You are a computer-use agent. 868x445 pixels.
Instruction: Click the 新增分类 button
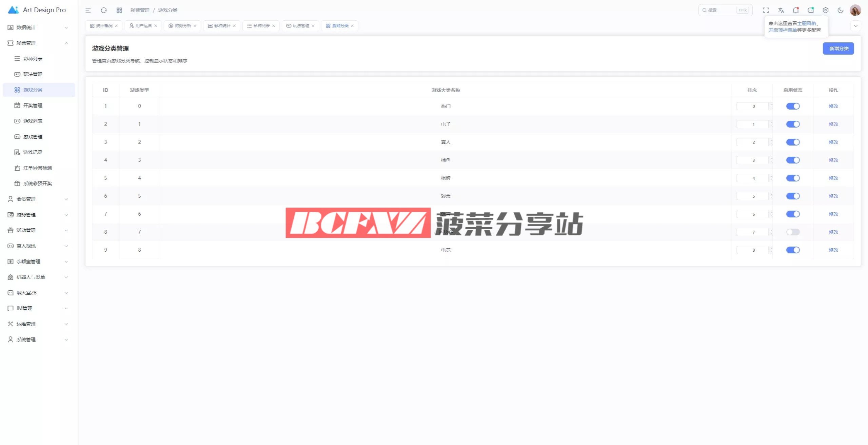click(838, 49)
